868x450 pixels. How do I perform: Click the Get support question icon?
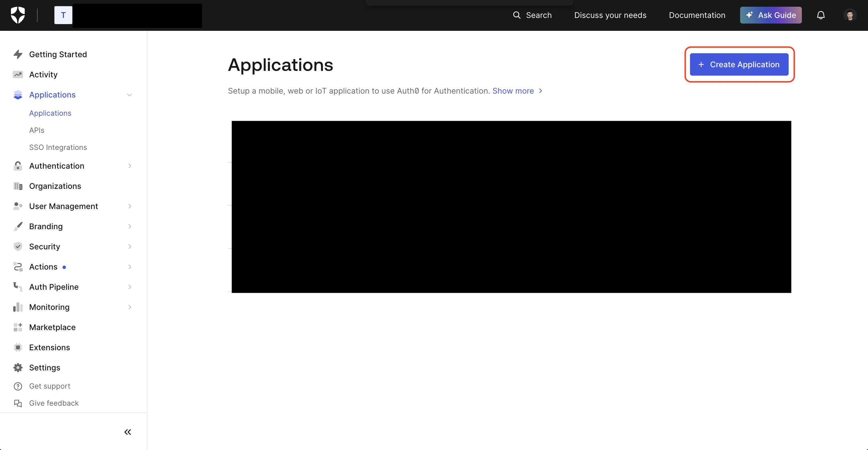tap(18, 386)
